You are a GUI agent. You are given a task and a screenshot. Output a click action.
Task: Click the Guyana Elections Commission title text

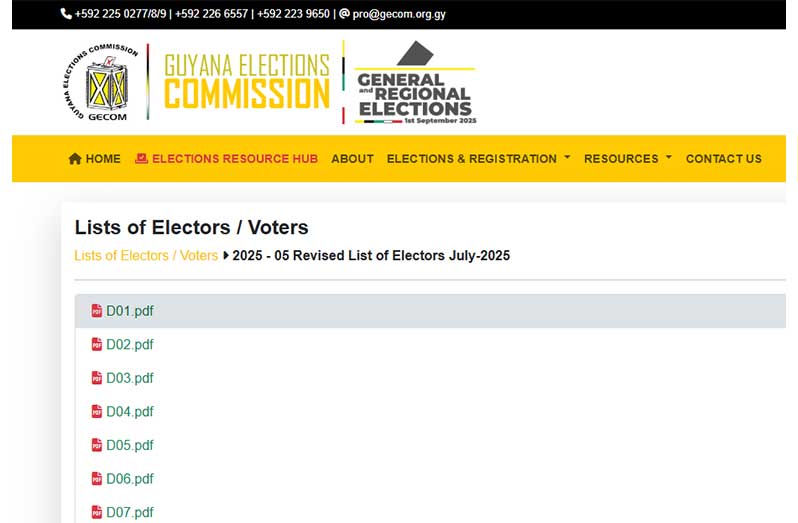coord(247,81)
